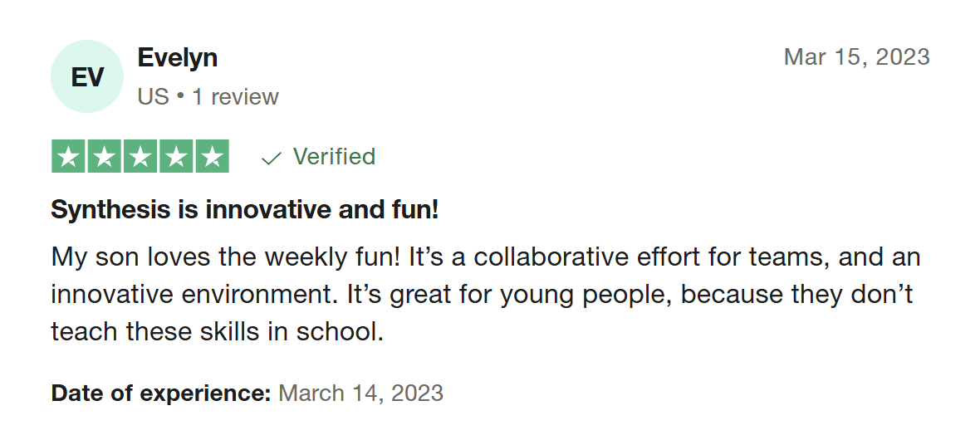Open the "Synthesis is innovative and fun!" heading

click(244, 209)
